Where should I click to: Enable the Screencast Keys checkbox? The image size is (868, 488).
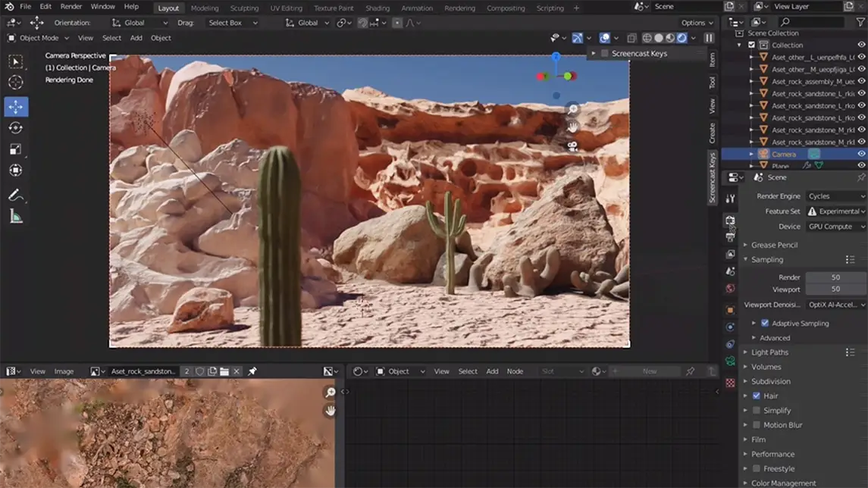[605, 54]
